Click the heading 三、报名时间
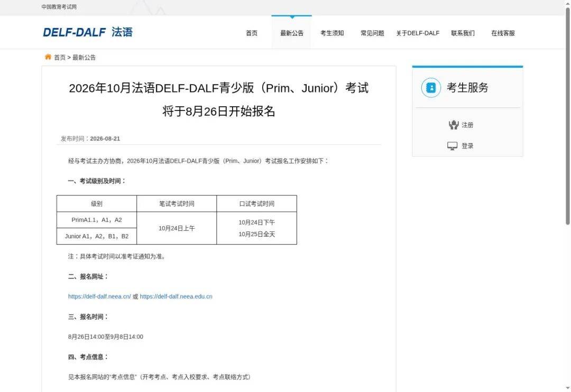Image resolution: width=571 pixels, height=392 pixels. tap(88, 316)
